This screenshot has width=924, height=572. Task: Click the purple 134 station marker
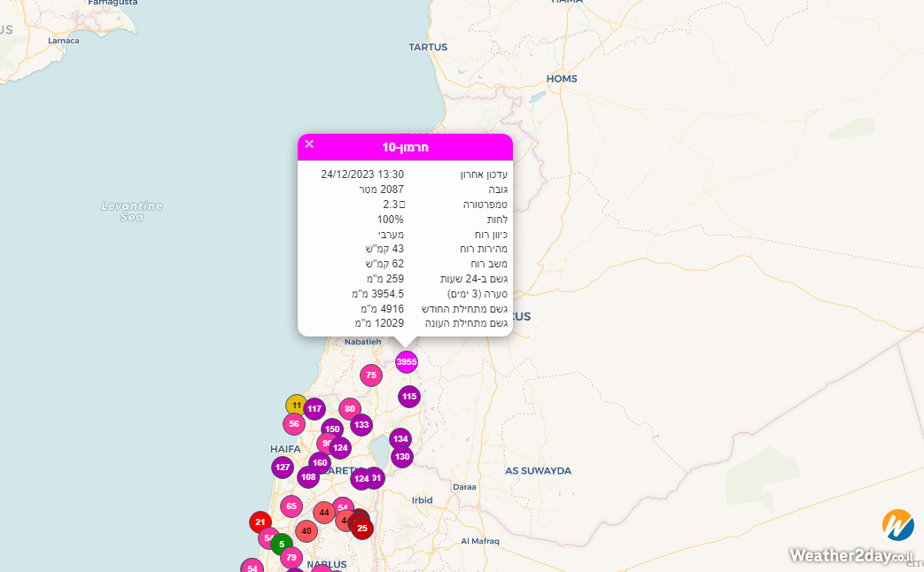(400, 439)
